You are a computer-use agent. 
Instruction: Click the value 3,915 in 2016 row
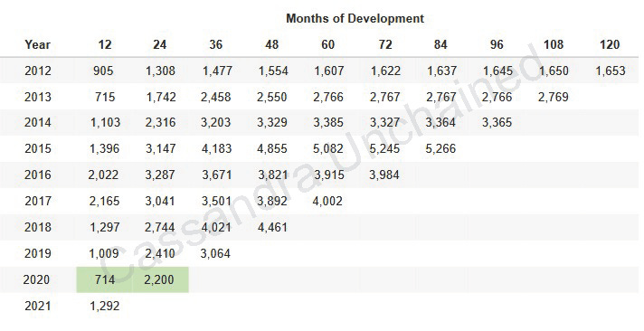point(328,175)
